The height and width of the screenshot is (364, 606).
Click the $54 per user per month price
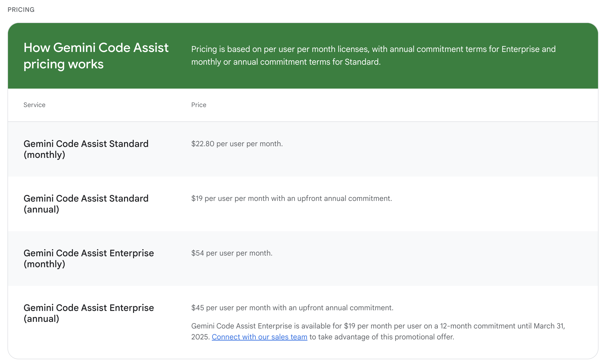pos(232,253)
